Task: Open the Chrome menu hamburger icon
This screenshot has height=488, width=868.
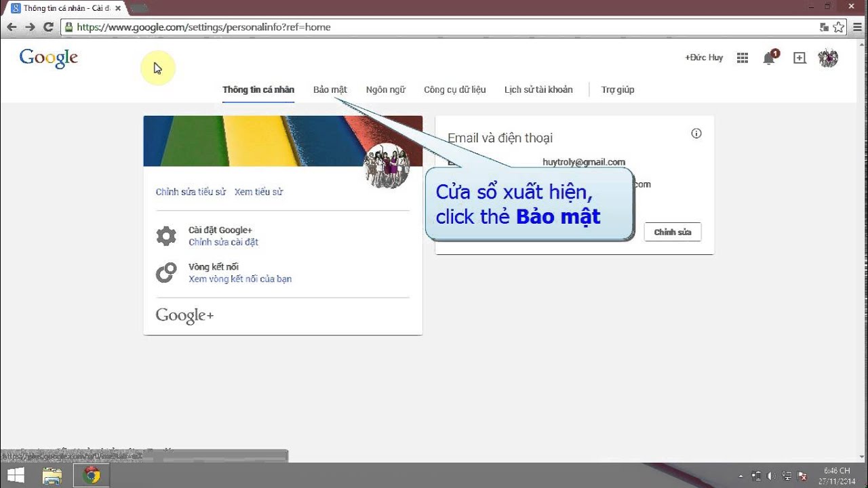Action: coord(857,27)
